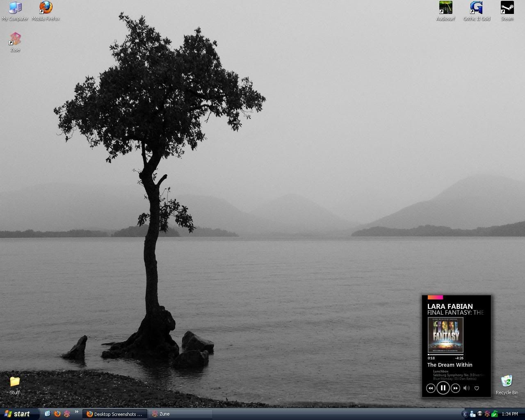The image size is (525, 420).
Task: Select upcoming track Salzburg Symphony No. 3
Action: coord(459,375)
